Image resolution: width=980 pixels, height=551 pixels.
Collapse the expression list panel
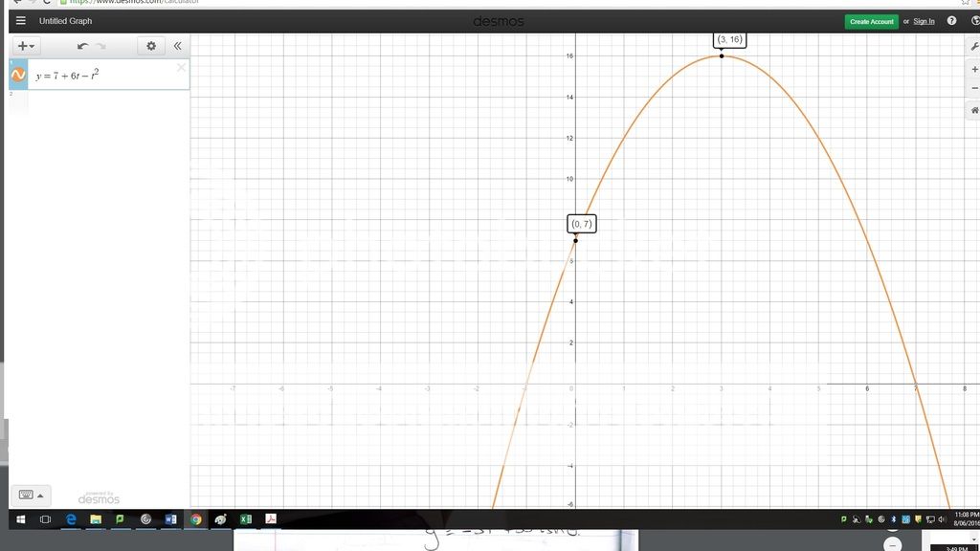click(x=177, y=46)
